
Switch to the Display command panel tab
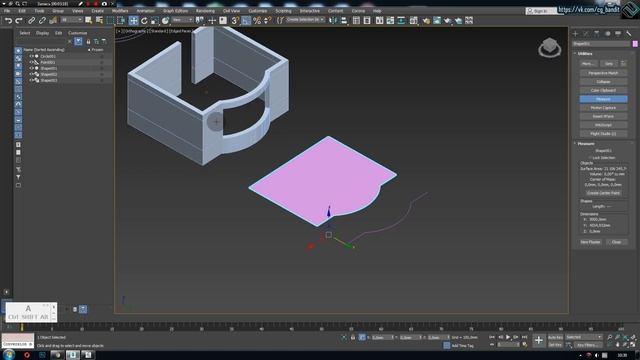click(618, 33)
